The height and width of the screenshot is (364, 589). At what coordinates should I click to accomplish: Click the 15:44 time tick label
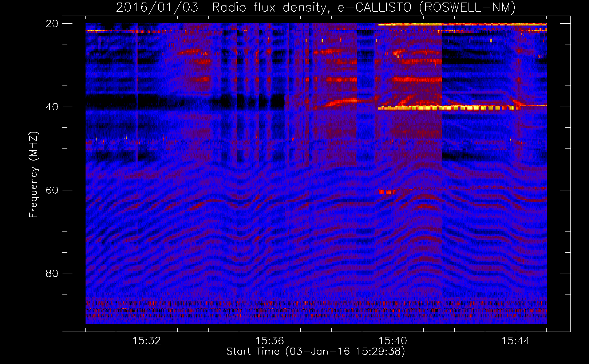click(x=516, y=341)
